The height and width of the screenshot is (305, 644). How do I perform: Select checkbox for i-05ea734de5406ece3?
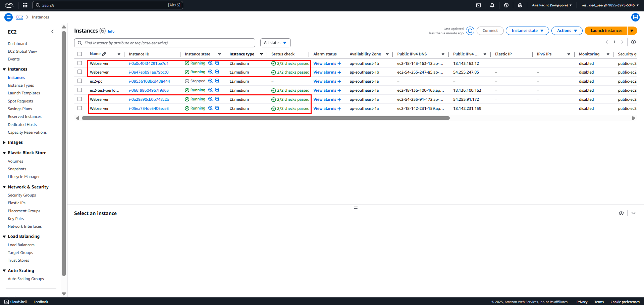[x=79, y=108]
